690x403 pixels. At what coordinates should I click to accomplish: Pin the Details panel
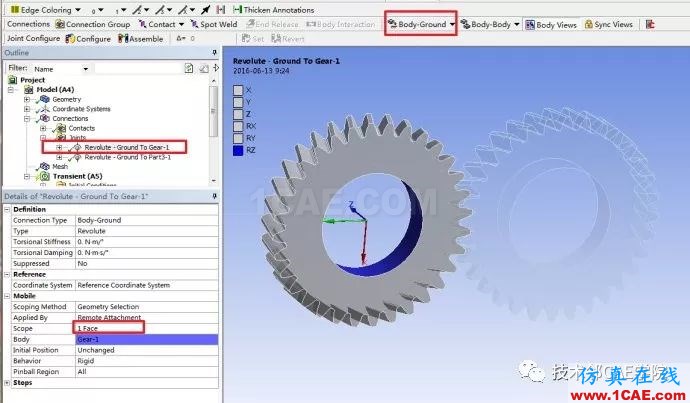tap(214, 196)
